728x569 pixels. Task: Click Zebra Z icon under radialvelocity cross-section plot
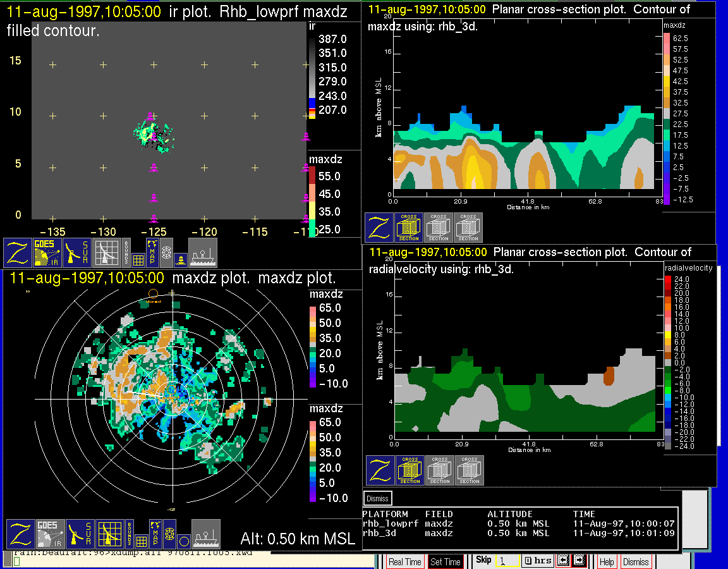380,470
